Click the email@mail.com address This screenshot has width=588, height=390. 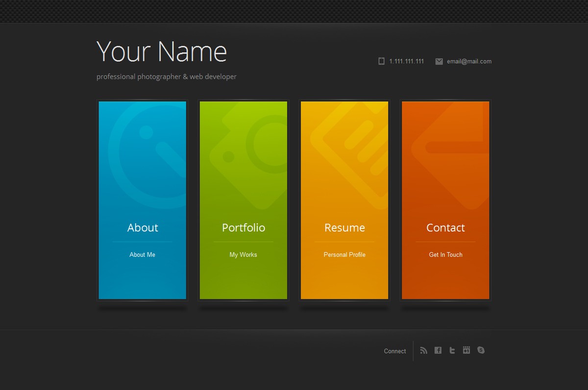pyautogui.click(x=469, y=61)
